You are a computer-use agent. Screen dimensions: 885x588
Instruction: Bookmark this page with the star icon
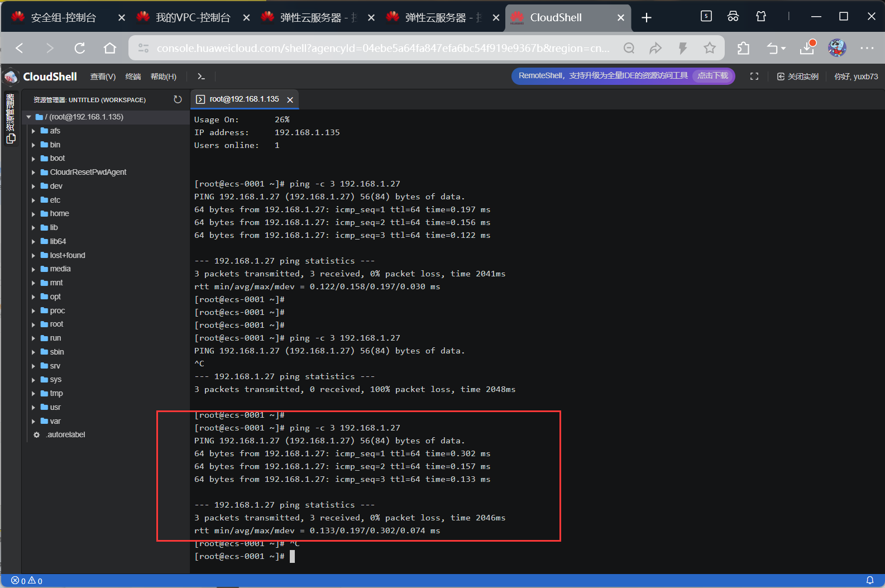(x=710, y=48)
